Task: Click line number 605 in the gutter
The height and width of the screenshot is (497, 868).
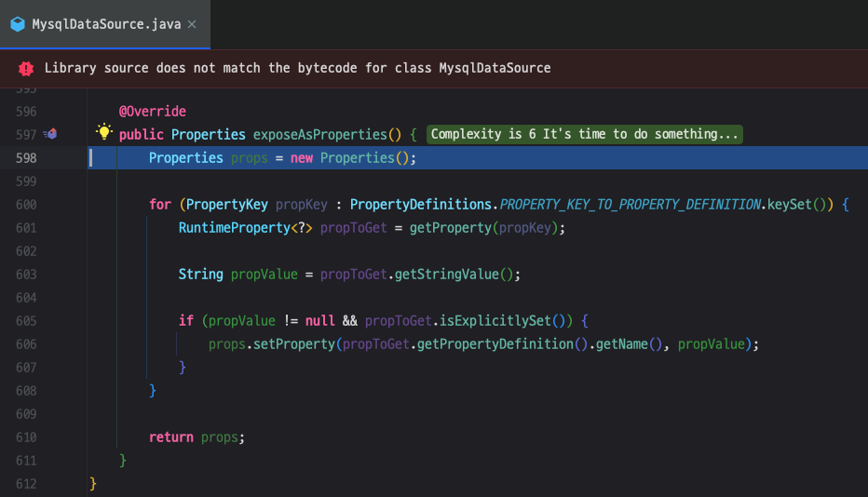Action: pos(26,321)
